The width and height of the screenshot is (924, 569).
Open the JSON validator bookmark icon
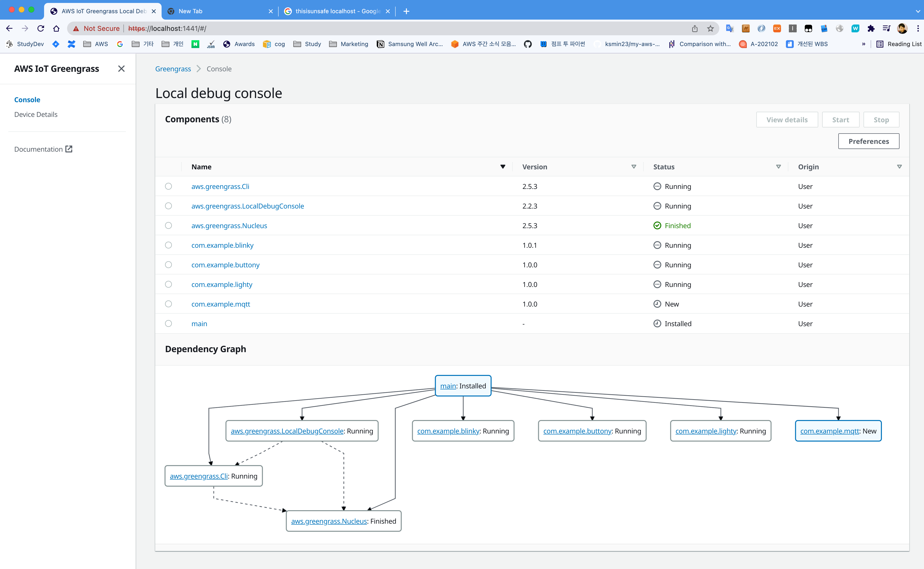coord(211,44)
